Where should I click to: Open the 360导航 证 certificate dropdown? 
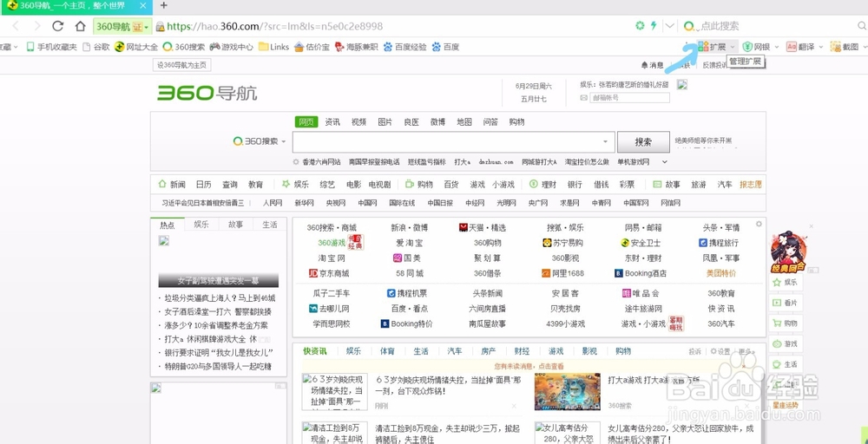(122, 26)
